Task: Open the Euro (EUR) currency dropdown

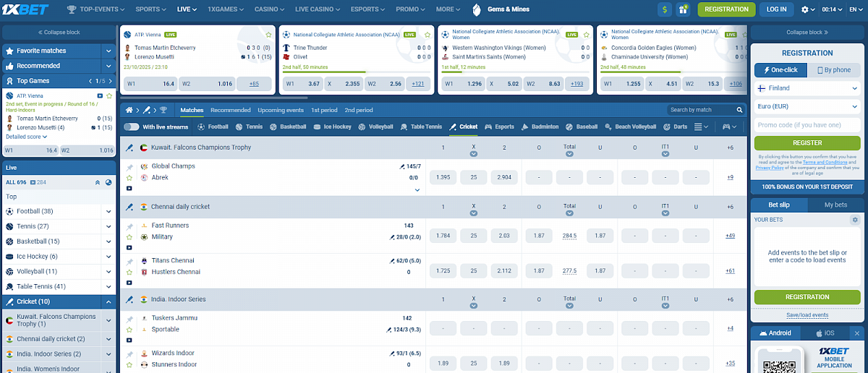Action: (807, 106)
